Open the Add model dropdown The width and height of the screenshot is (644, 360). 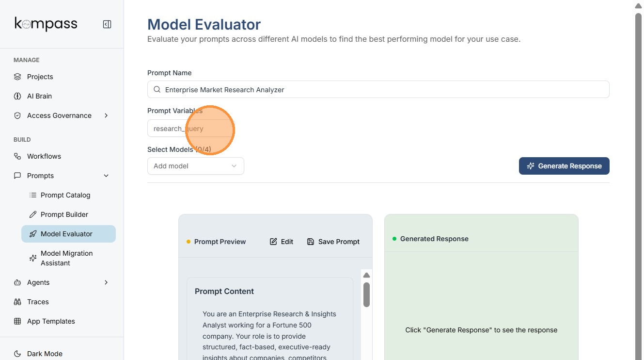click(195, 166)
